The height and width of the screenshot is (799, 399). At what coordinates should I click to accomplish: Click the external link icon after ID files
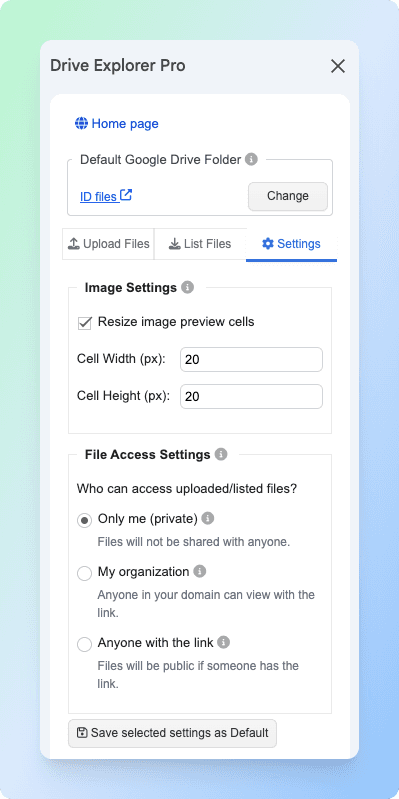126,195
